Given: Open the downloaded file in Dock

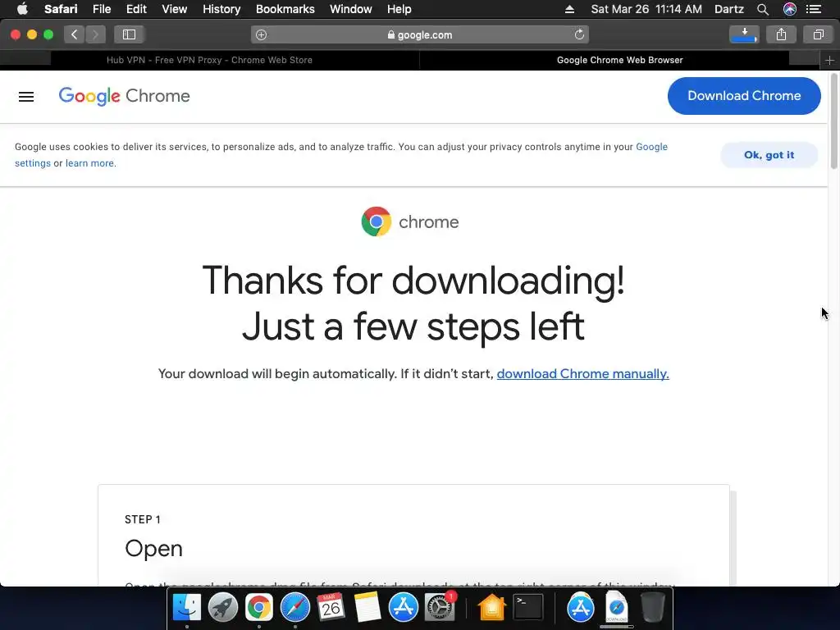Looking at the screenshot, I should [x=617, y=608].
